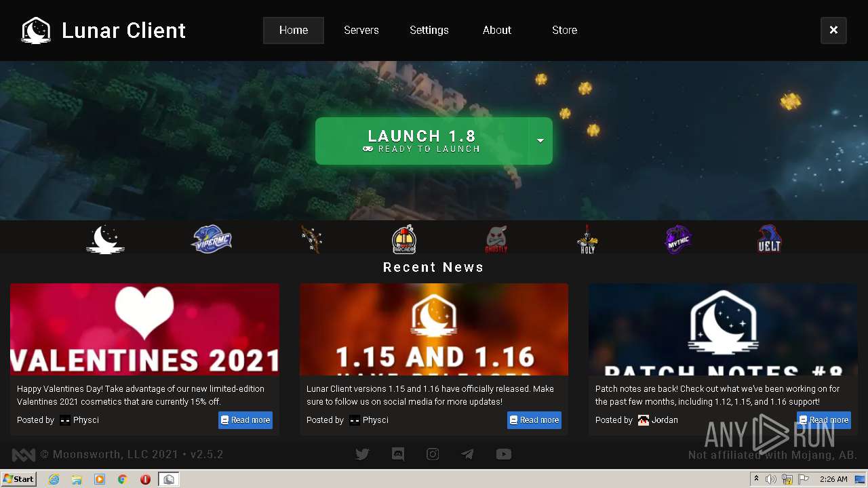Show hidden system tray icons
The width and height of the screenshot is (868, 488).
coord(756,479)
